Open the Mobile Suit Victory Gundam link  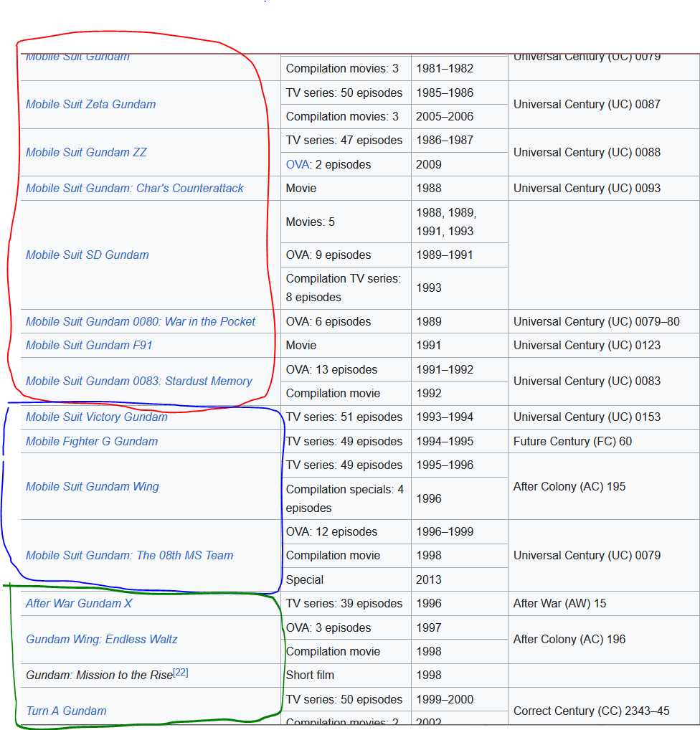point(97,417)
